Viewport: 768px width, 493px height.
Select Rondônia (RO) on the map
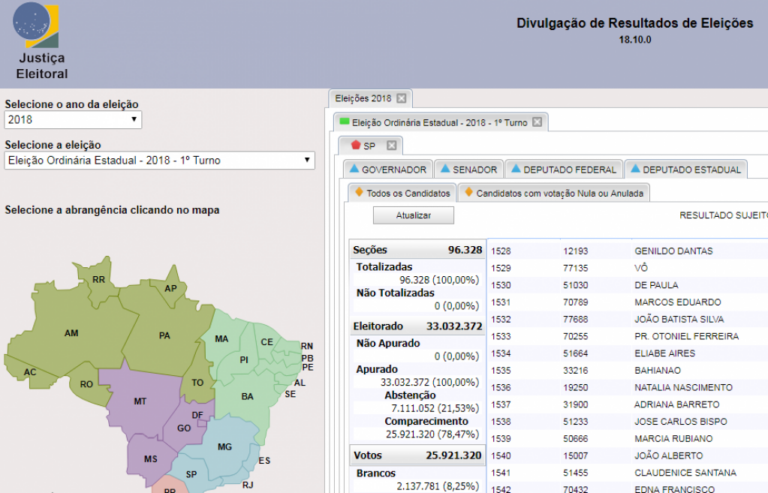pyautogui.click(x=86, y=384)
